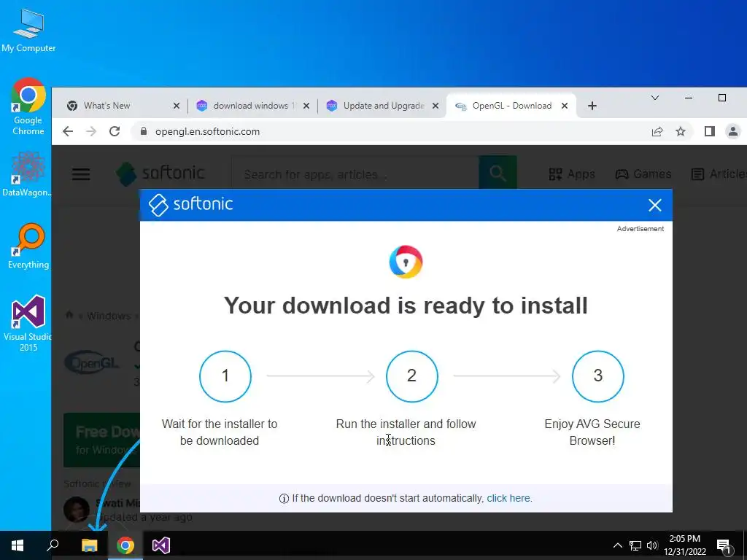Close the OpenGL - Download tab

(565, 106)
